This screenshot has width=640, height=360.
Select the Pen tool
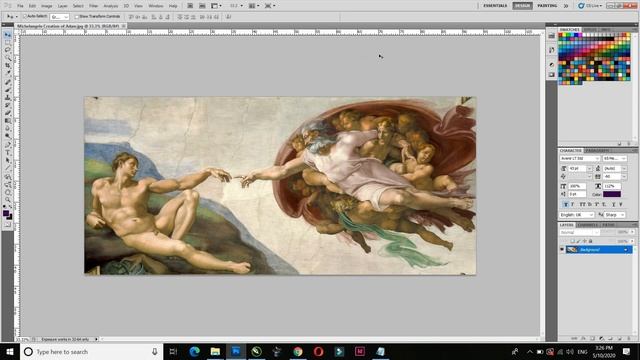click(x=8, y=145)
